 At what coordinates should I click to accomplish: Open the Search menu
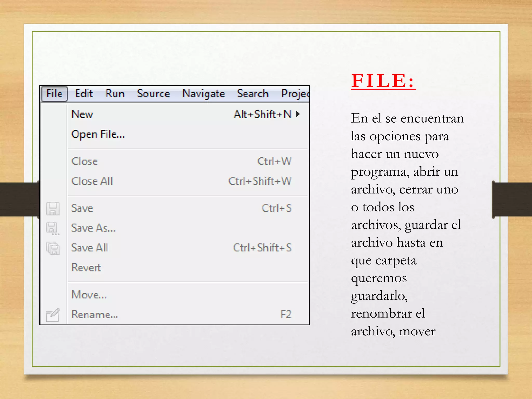(253, 94)
